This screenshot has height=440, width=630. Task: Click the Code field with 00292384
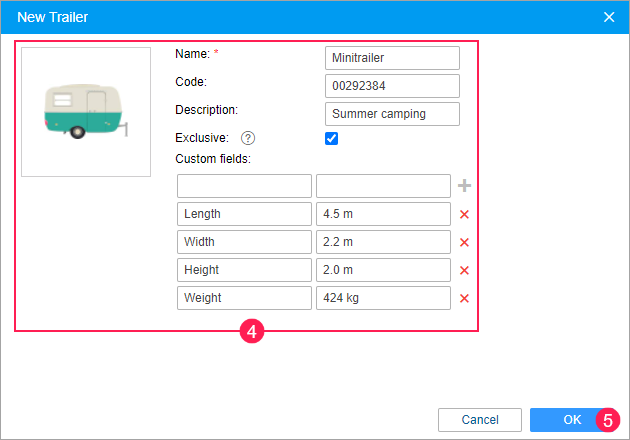(x=392, y=86)
